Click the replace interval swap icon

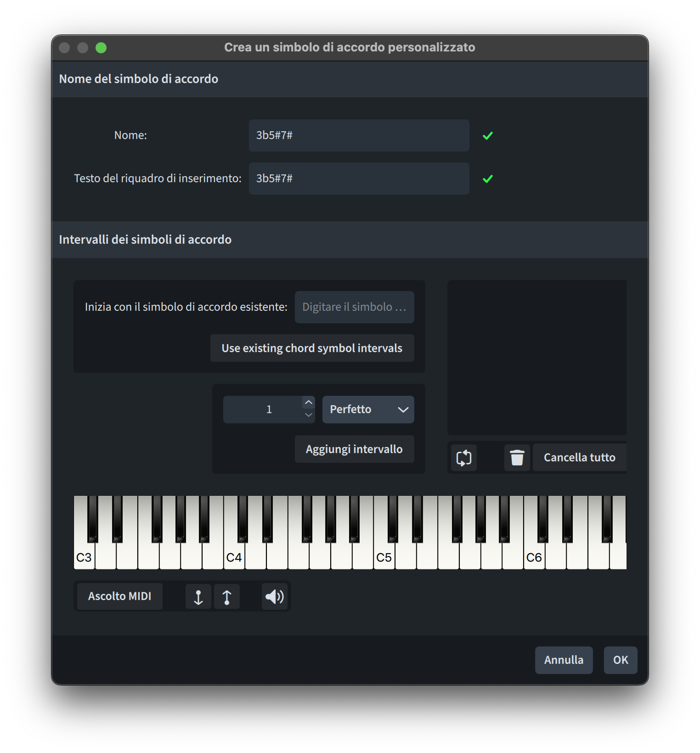[463, 458]
